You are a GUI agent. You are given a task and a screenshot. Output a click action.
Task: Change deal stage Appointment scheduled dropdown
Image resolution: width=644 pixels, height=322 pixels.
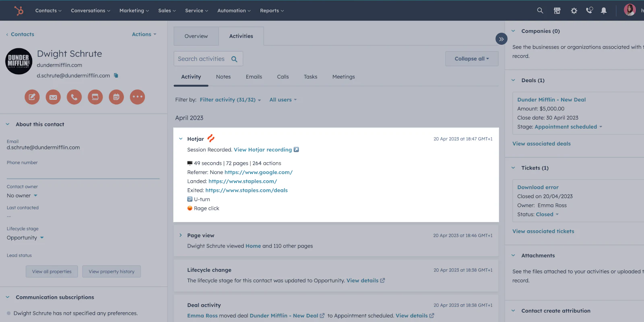tap(568, 127)
